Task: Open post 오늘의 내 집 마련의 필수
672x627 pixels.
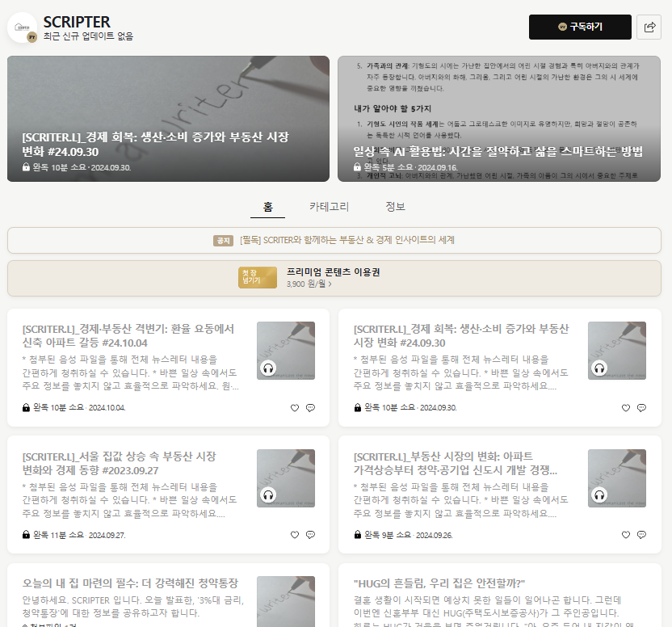Action: [x=130, y=583]
